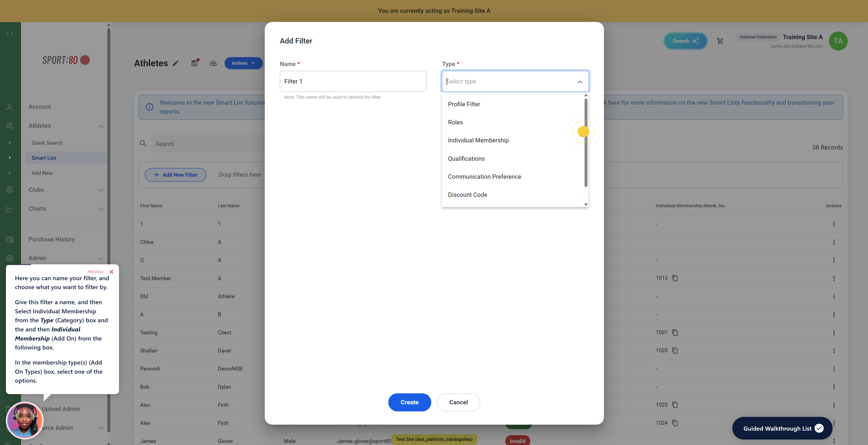The width and height of the screenshot is (868, 445).
Task: Click the save list icon with red dot
Action: click(195, 63)
